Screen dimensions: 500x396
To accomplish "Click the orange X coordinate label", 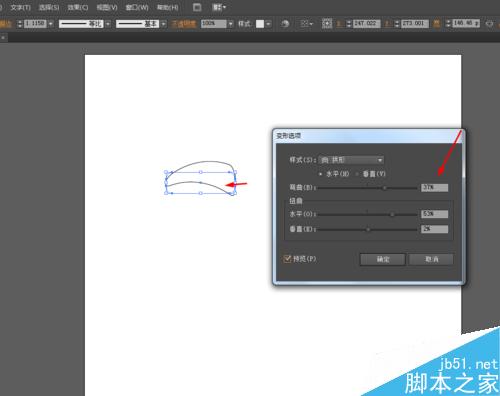I will tap(339, 24).
